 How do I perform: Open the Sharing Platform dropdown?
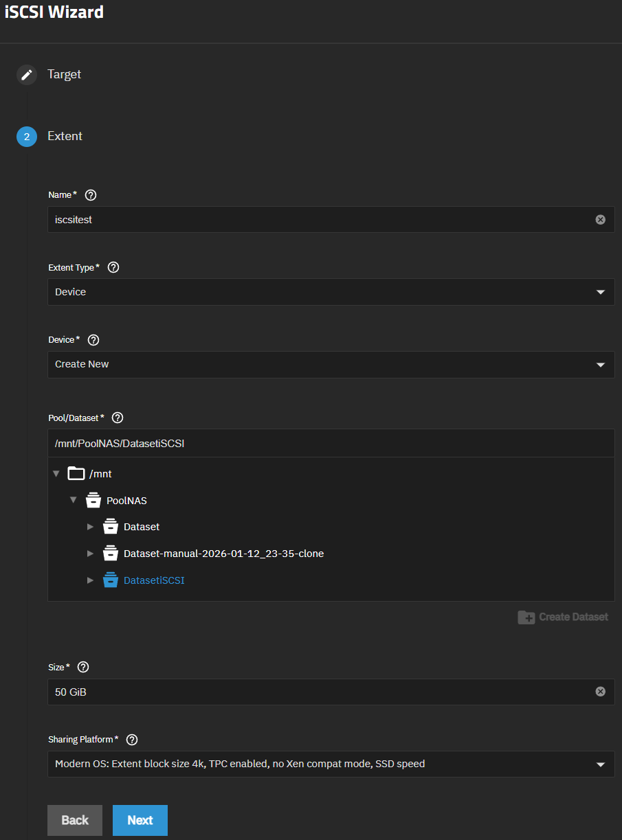[331, 764]
